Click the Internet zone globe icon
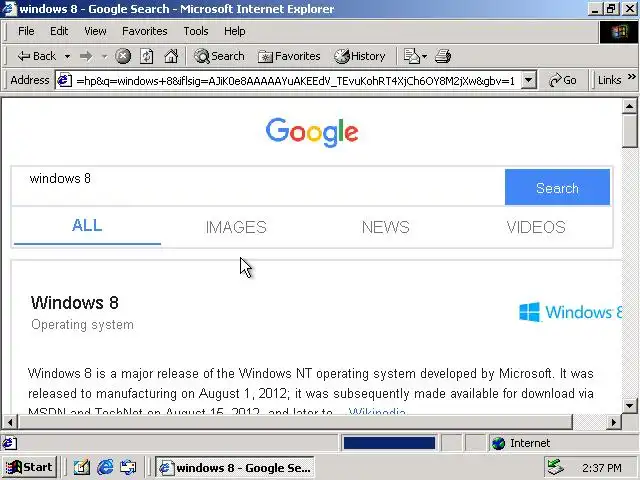Image resolution: width=640 pixels, height=480 pixels. click(x=498, y=443)
